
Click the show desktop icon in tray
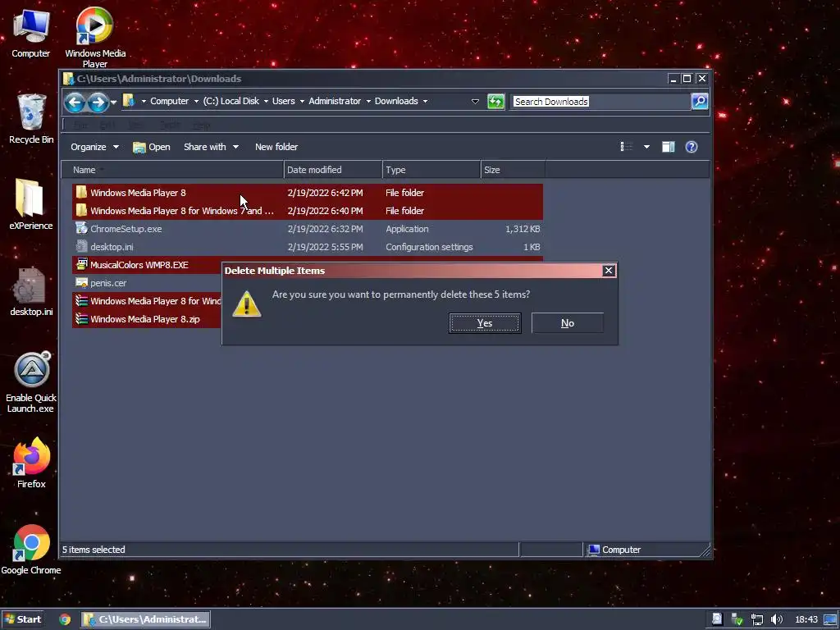[x=830, y=619]
